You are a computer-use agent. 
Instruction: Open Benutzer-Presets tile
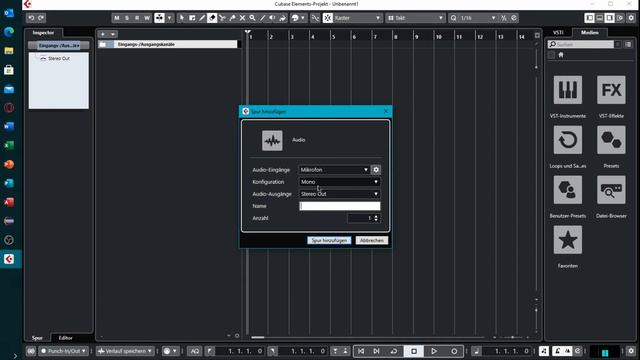pyautogui.click(x=568, y=190)
